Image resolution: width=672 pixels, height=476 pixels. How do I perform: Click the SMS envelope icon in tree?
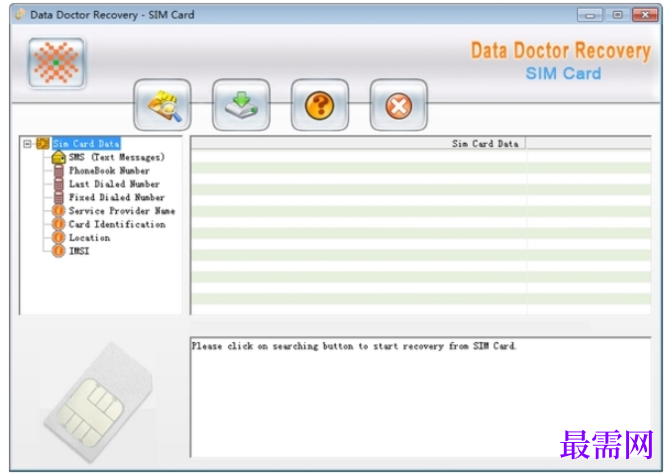[x=58, y=157]
